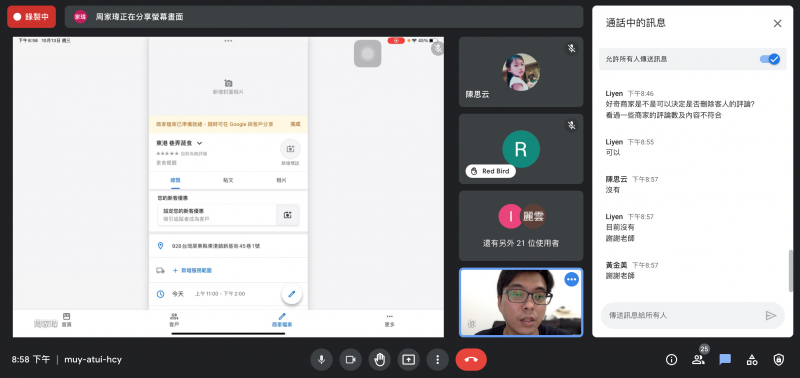The height and width of the screenshot is (378, 800).
Task: Click the presenter sharing screen banner
Action: (x=324, y=17)
